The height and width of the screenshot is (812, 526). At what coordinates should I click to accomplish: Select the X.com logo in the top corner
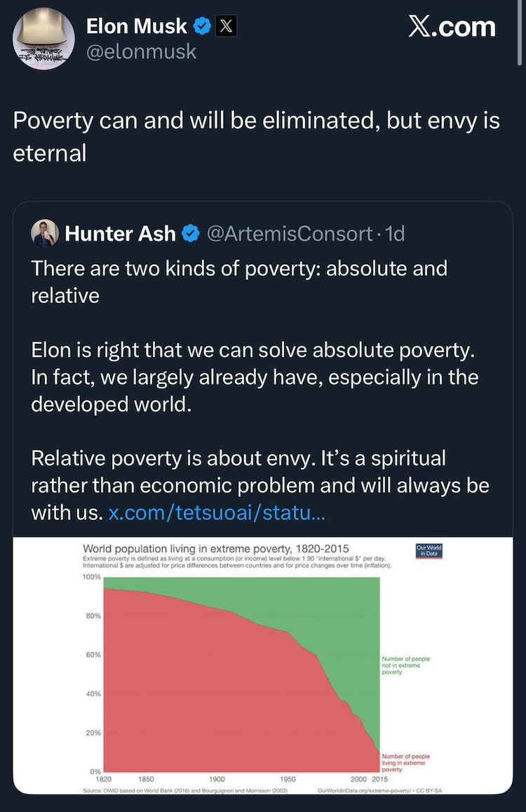click(452, 26)
